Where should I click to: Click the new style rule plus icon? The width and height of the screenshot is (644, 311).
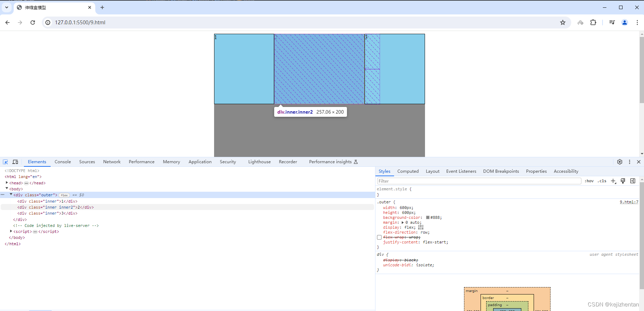click(613, 181)
